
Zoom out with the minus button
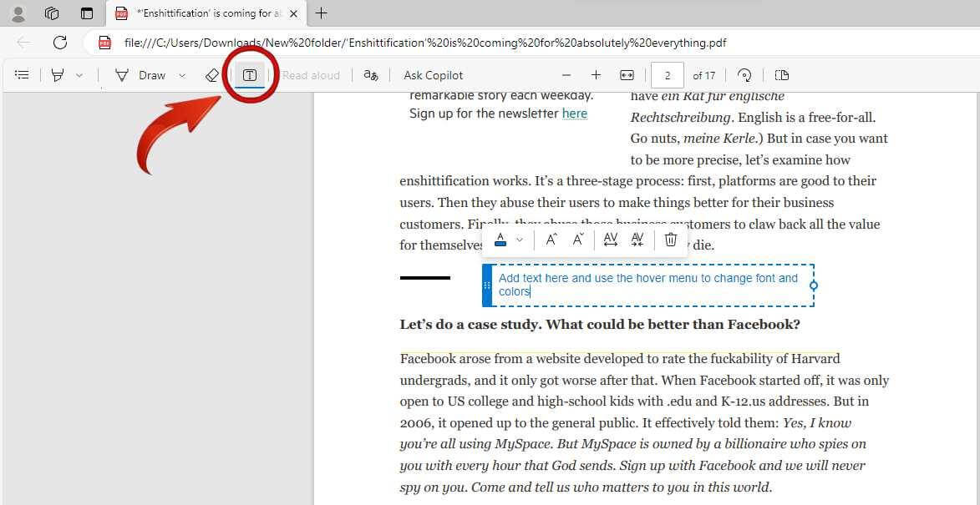566,75
